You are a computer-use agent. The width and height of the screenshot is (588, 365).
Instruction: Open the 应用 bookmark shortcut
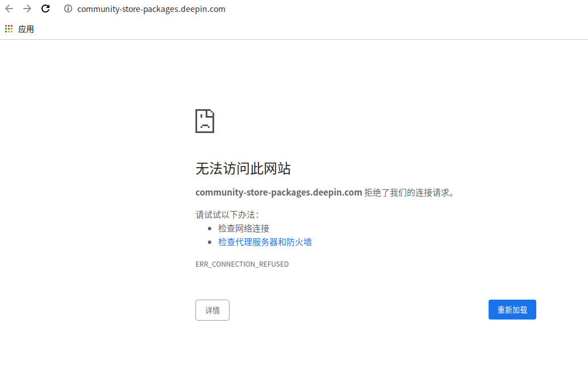point(26,28)
